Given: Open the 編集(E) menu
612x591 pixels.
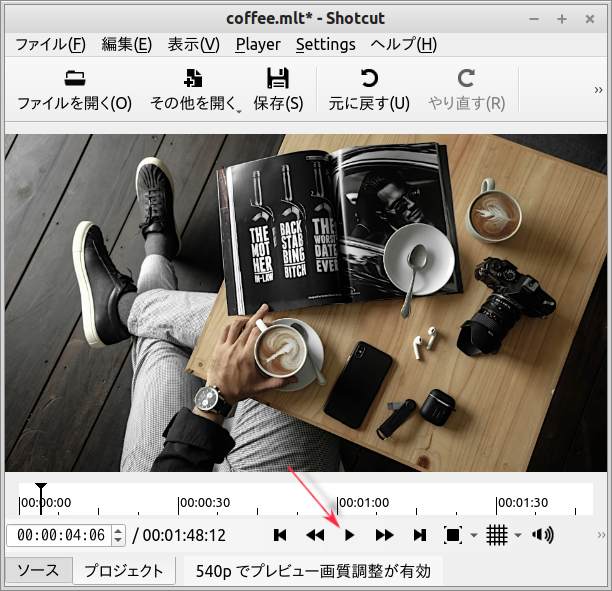Looking at the screenshot, I should pyautogui.click(x=126, y=44).
